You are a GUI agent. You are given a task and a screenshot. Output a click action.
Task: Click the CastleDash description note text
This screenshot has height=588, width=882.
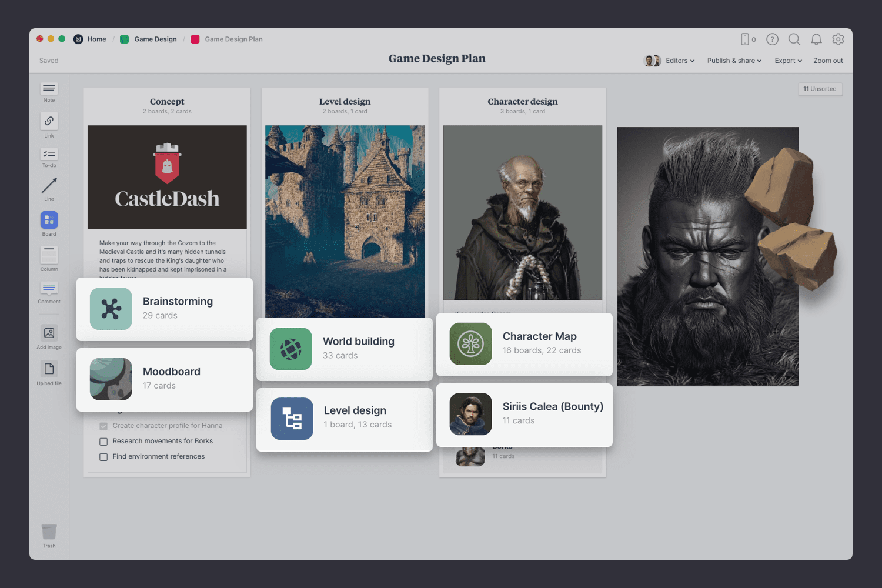pos(163,260)
